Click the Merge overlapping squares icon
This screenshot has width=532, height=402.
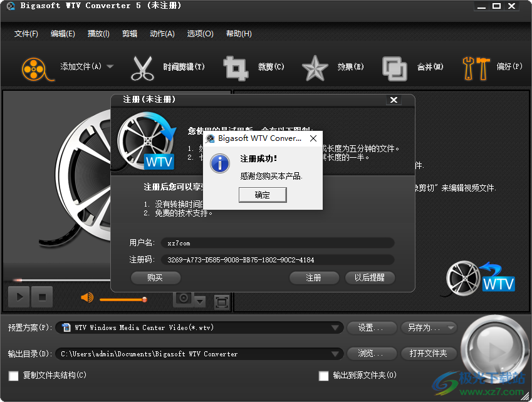coord(394,69)
